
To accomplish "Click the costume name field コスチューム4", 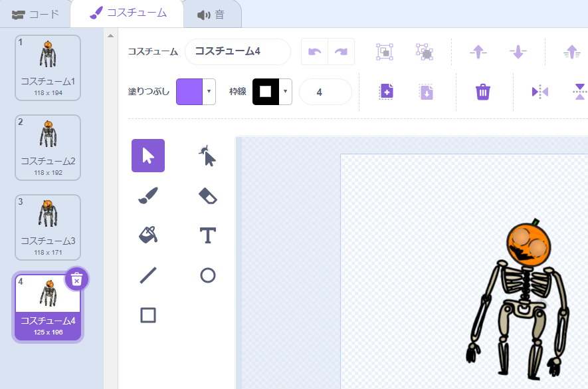I will point(238,51).
